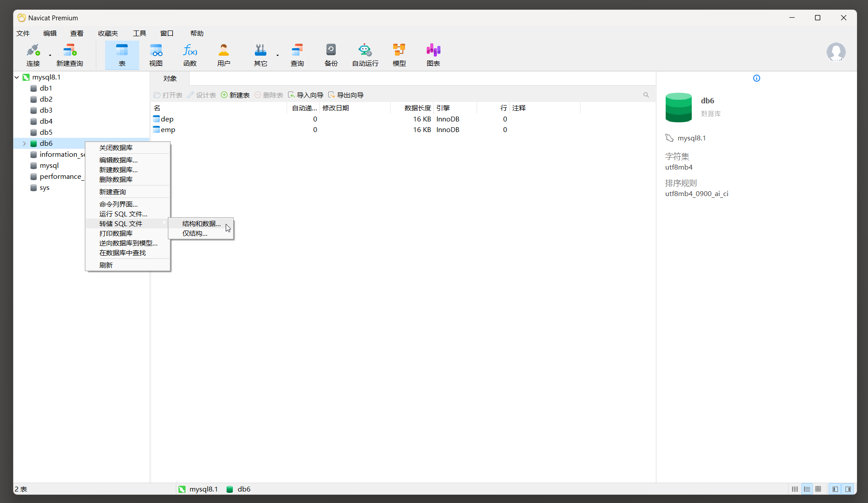This screenshot has height=503, width=868.
Task: Select 仅结构 from submenu
Action: (196, 233)
